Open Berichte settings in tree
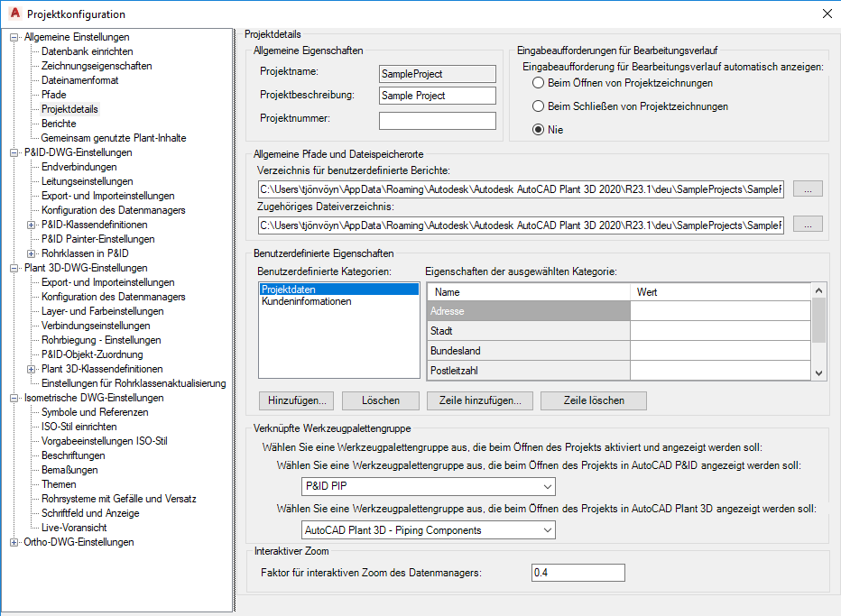This screenshot has height=616, width=841. coord(59,124)
